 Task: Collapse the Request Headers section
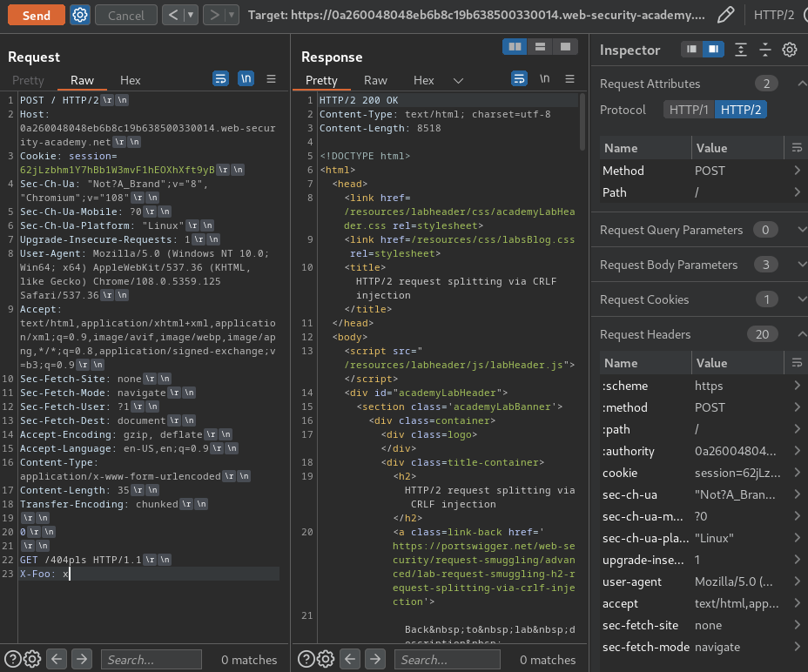point(801,334)
